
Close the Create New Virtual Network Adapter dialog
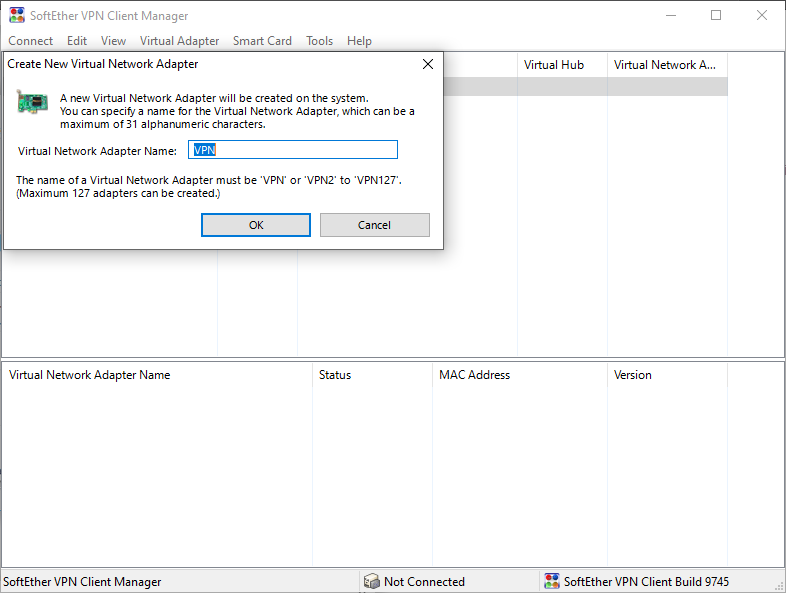(428, 64)
